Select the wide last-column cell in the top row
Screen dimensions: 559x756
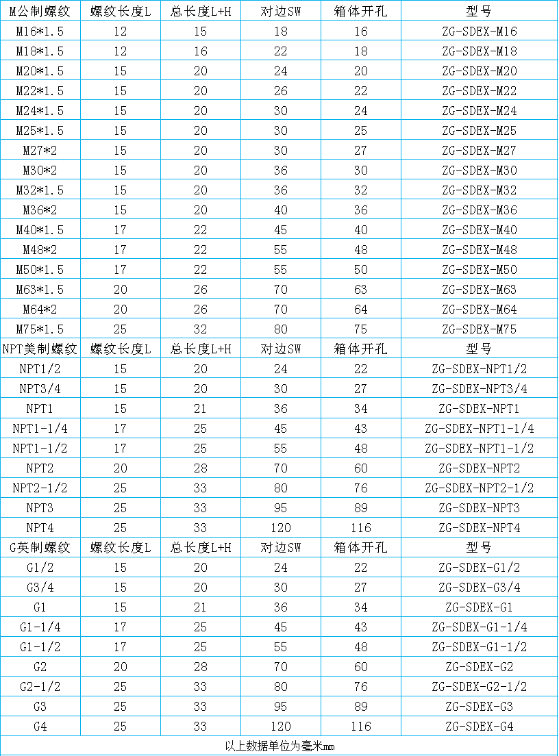[x=479, y=10]
